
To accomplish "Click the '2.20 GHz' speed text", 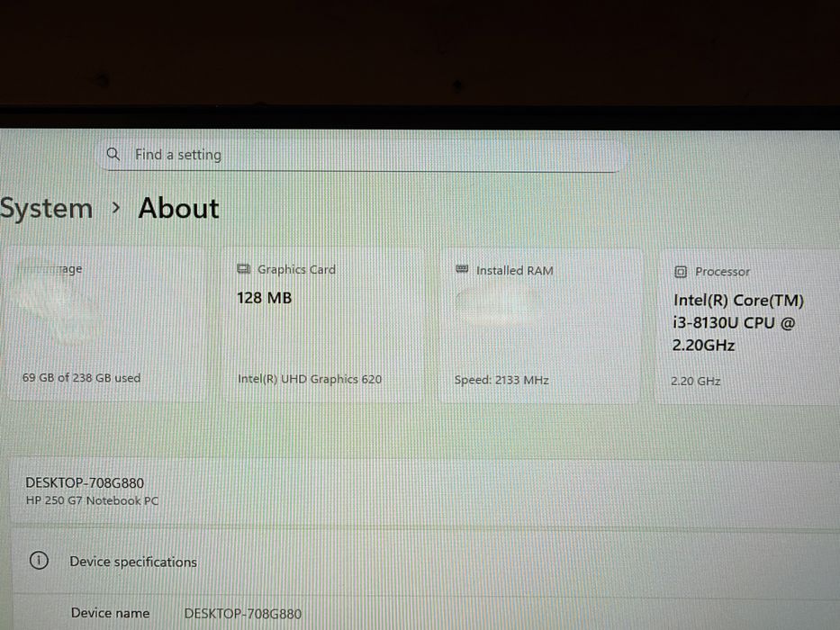I will (x=695, y=382).
